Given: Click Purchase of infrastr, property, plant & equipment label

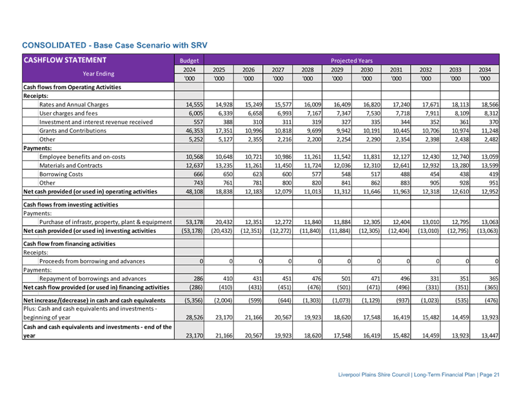Looking at the screenshot, I should coord(106,222).
